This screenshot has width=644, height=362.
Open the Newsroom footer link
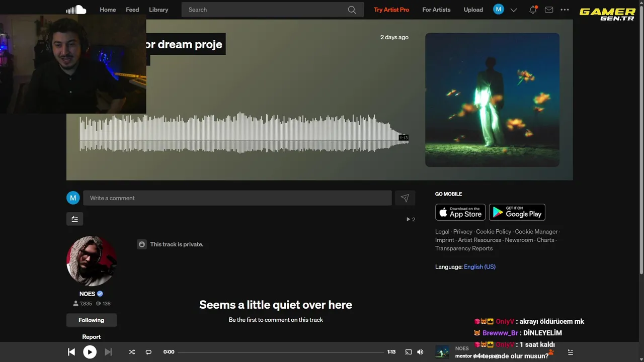(x=519, y=240)
